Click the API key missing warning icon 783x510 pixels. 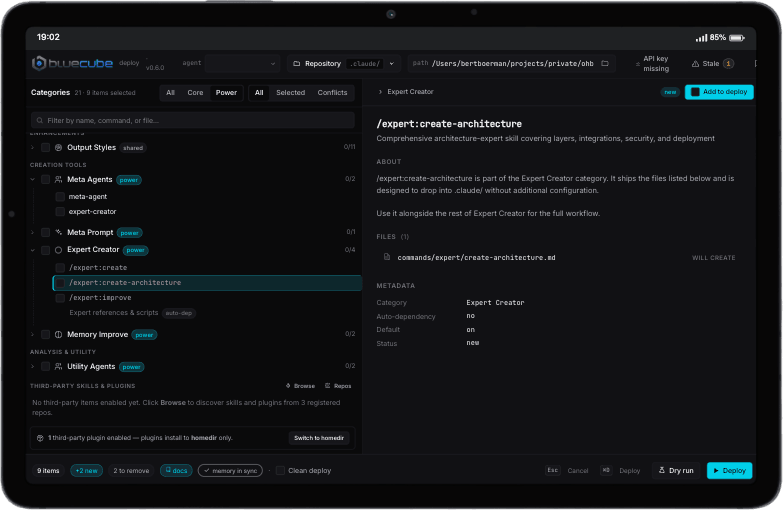638,64
